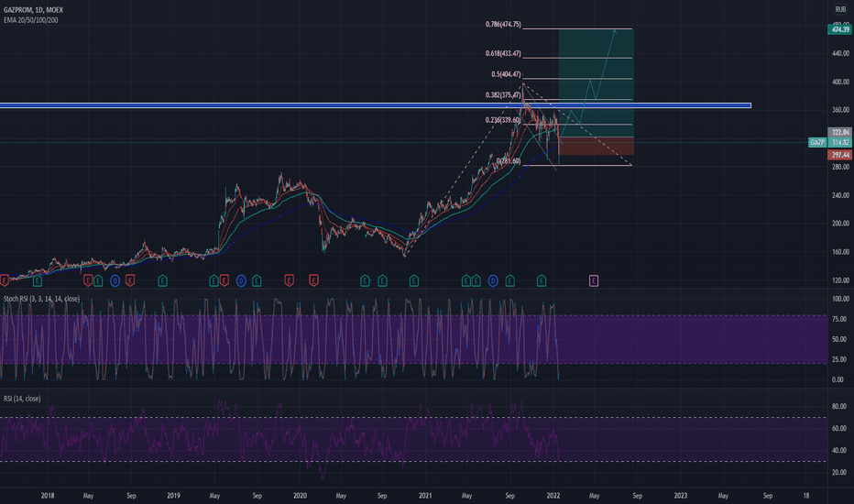Click the blue D dividend marker in mid-2019

pyautogui.click(x=241, y=280)
